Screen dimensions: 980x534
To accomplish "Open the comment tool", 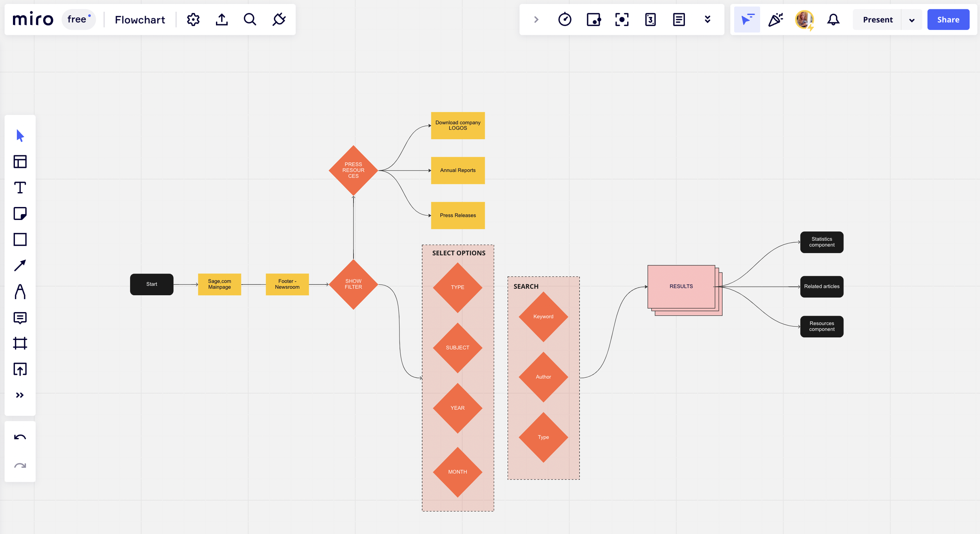I will [20, 318].
